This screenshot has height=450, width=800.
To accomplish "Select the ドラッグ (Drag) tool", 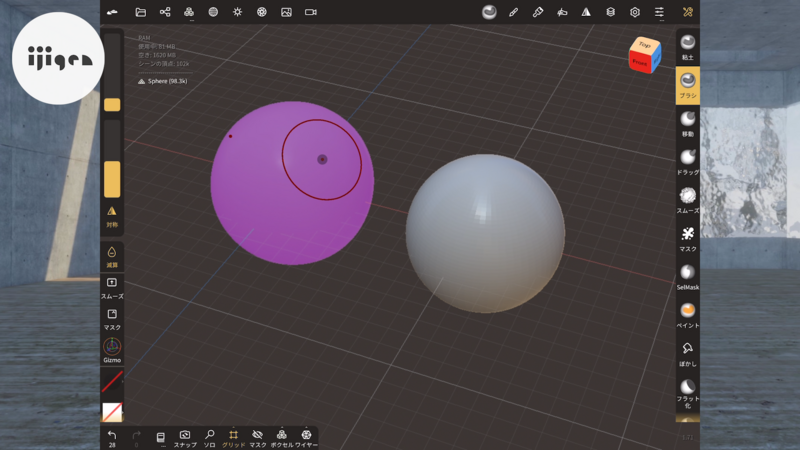I will click(x=688, y=162).
